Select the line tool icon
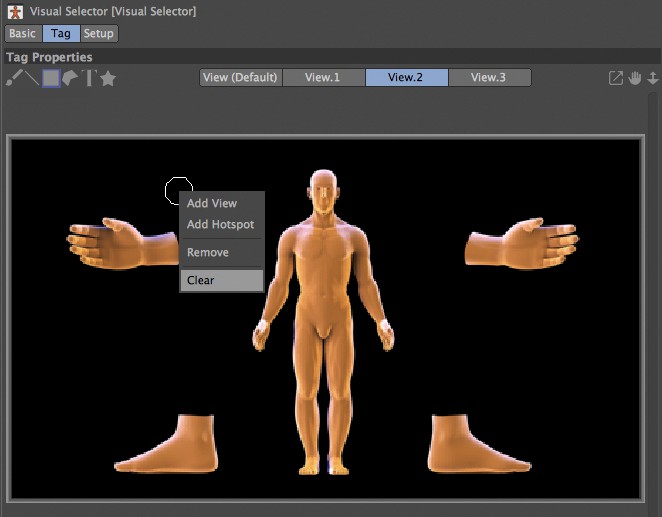 32,78
